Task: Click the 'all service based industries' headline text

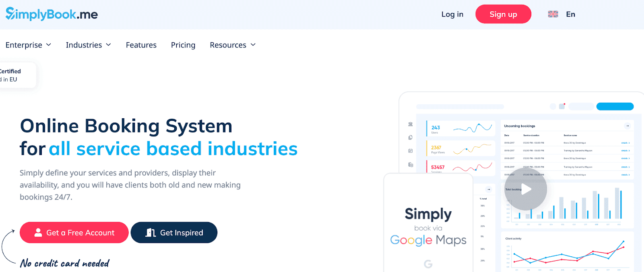Action: point(173,148)
